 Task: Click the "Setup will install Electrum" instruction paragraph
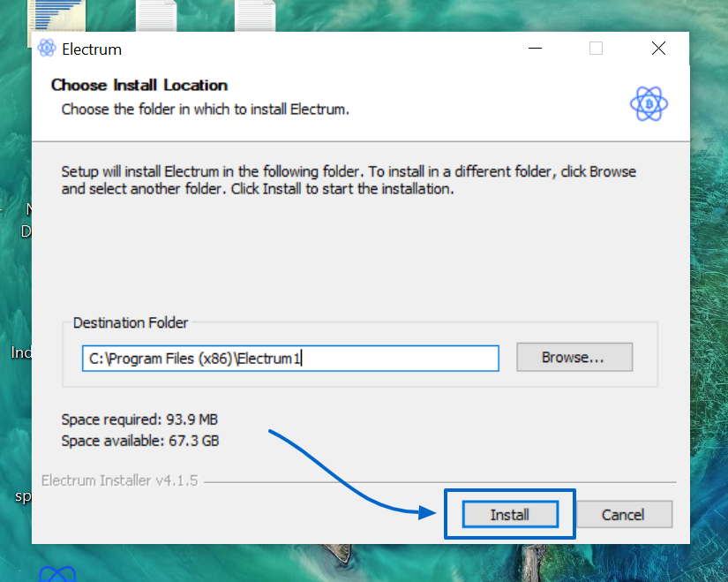click(x=349, y=180)
